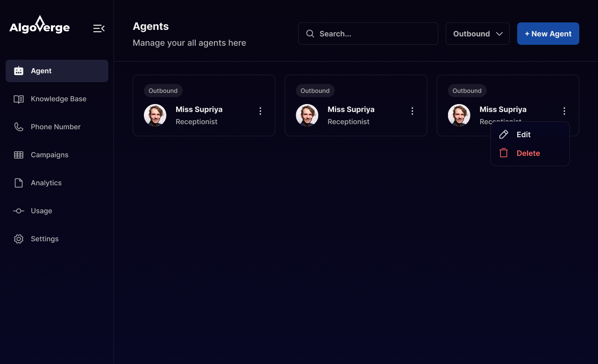The image size is (598, 364).
Task: Select Edit from the context menu
Action: pyautogui.click(x=523, y=134)
